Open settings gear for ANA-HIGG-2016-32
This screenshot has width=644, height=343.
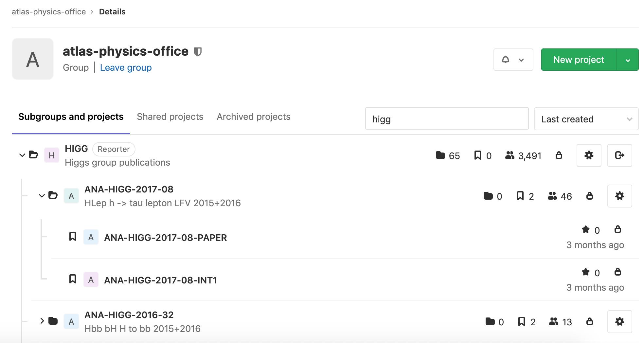tap(619, 322)
